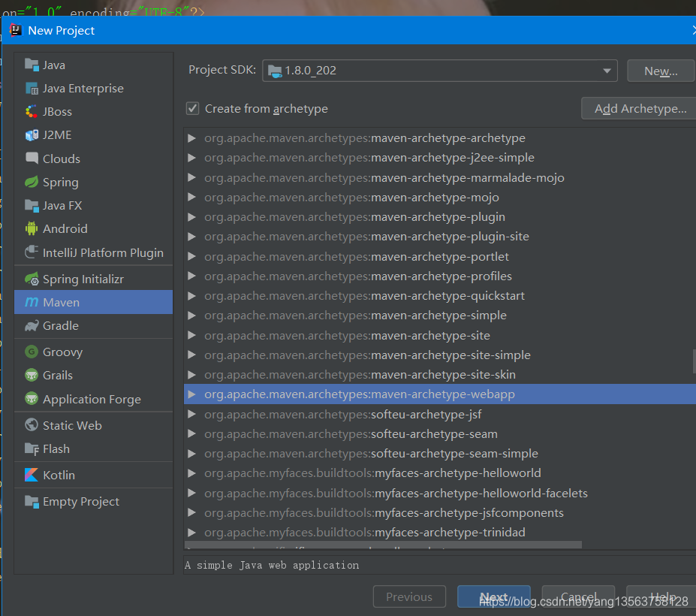Screen dimensions: 696x616
Task: Expand maven-archetype-webapp node
Action: (x=191, y=394)
